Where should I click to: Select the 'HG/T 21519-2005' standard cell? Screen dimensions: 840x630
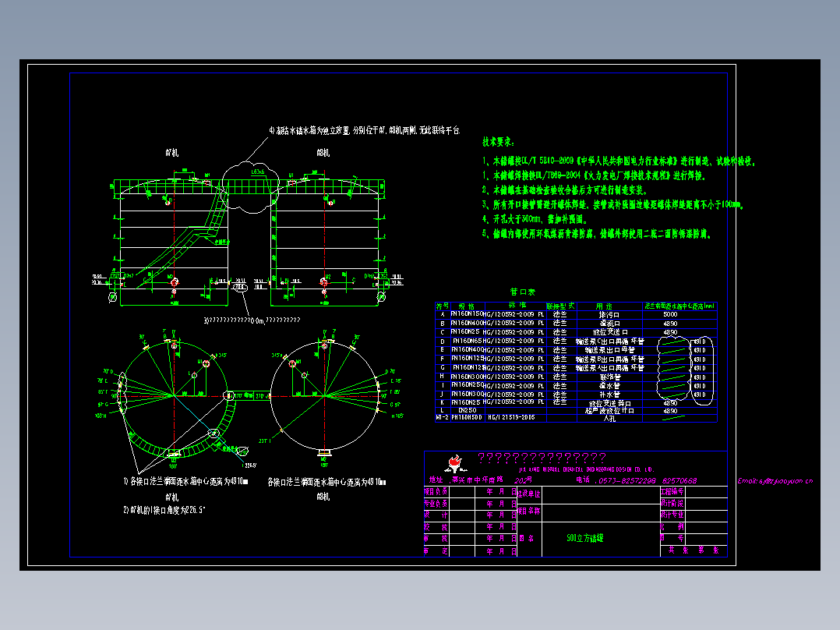511,417
